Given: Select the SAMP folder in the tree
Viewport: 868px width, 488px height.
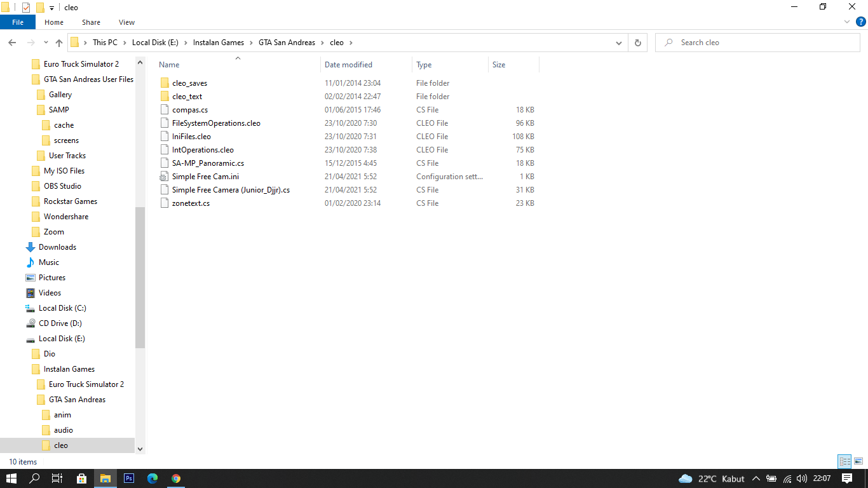Looking at the screenshot, I should (53, 110).
